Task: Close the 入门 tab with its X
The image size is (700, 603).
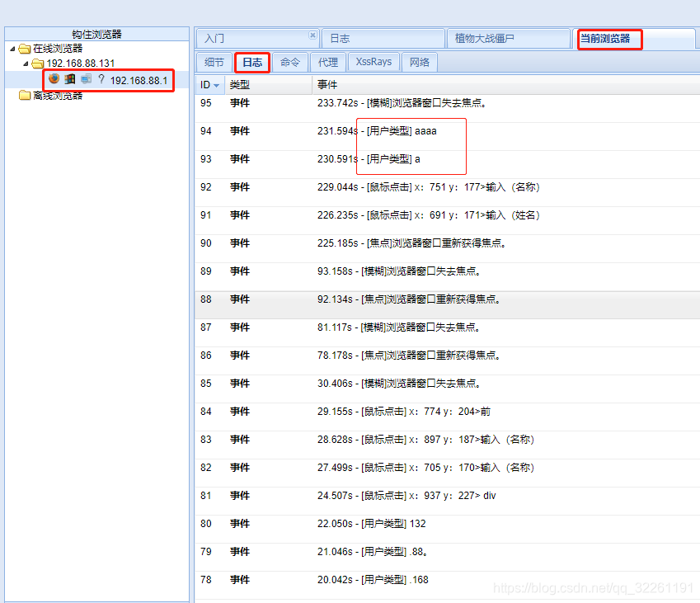Action: 313,35
